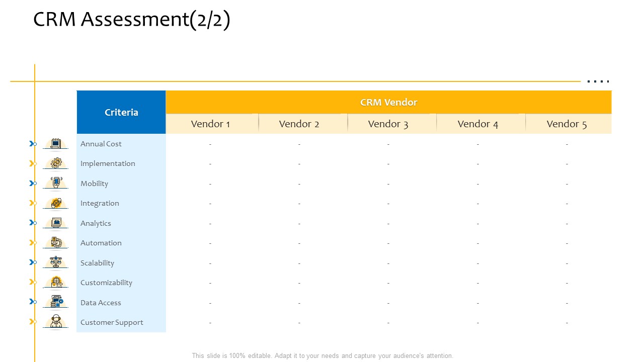This screenshot has width=644, height=362.
Task: Click the Annual Cost calculator icon
Action: 56,144
